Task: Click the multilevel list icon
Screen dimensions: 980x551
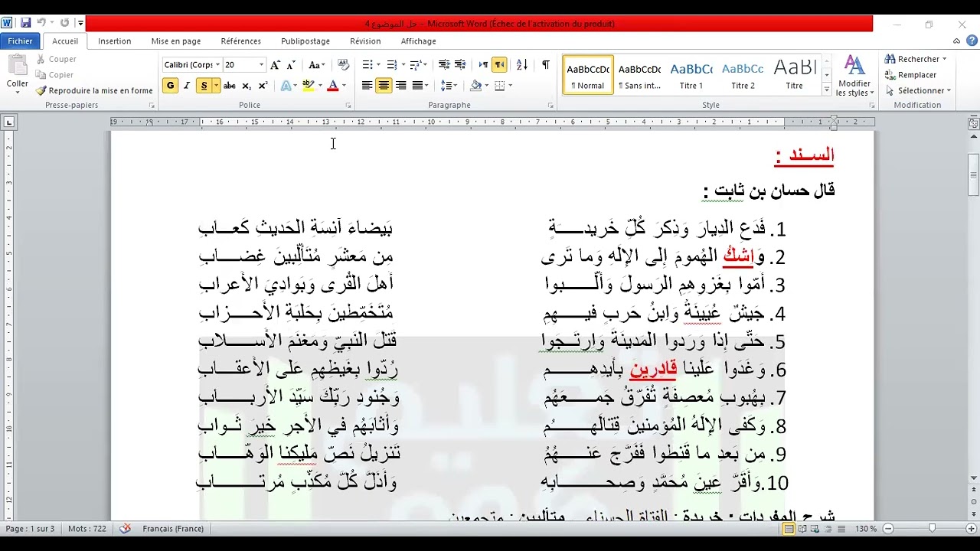Action: [x=416, y=65]
